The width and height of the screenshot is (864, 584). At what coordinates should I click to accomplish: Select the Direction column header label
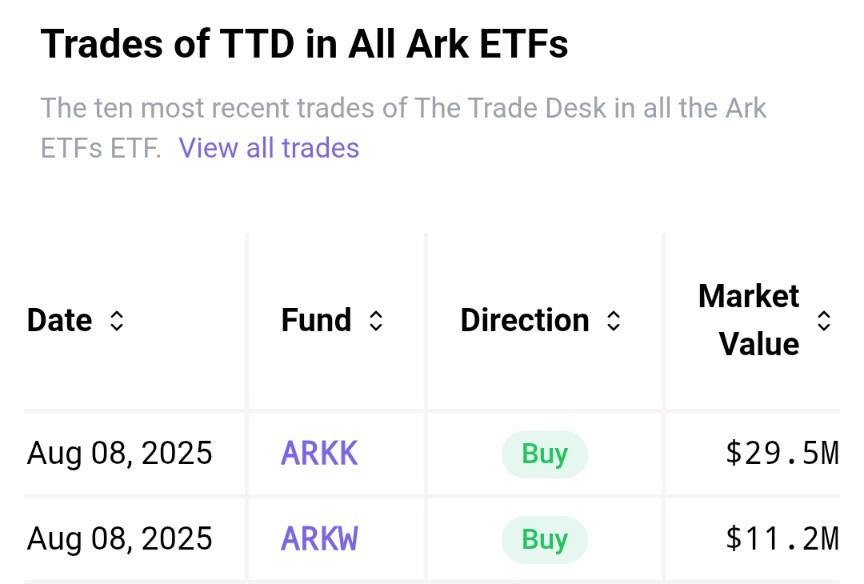click(525, 321)
